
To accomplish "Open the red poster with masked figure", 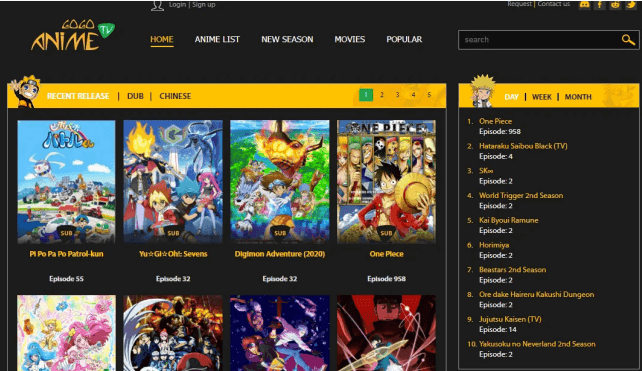I will point(387,333).
